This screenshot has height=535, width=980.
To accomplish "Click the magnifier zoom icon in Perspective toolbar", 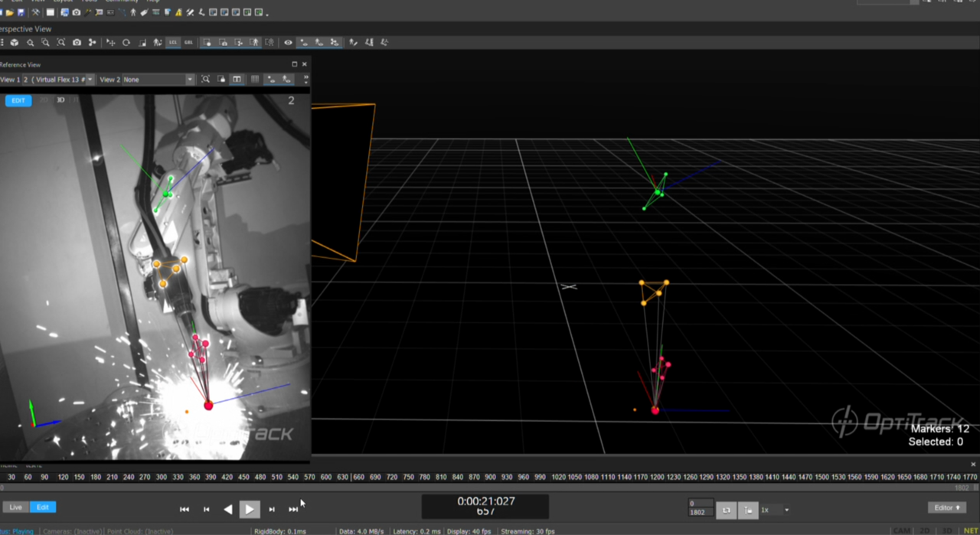I will (31, 43).
